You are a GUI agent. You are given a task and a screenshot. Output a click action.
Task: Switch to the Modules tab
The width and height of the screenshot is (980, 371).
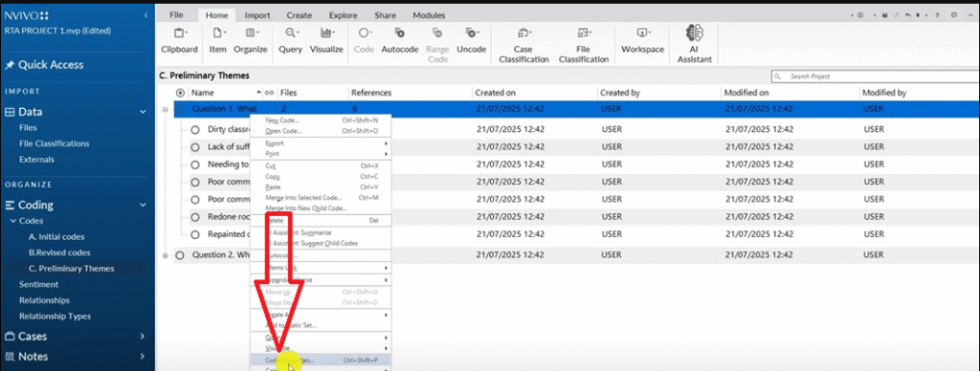(x=429, y=15)
